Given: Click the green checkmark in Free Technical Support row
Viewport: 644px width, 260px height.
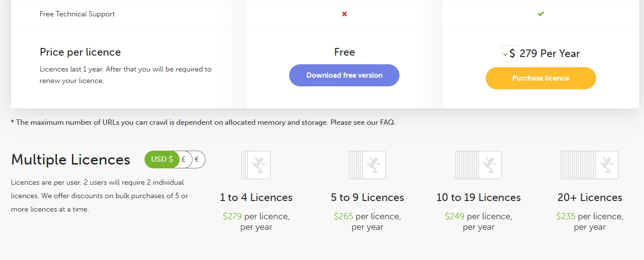Looking at the screenshot, I should tap(541, 14).
